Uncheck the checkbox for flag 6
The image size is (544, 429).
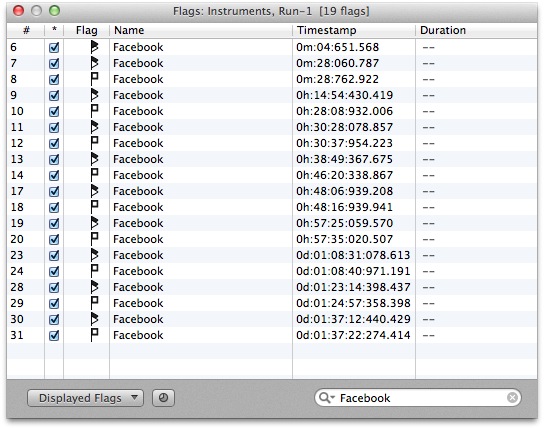[54, 47]
